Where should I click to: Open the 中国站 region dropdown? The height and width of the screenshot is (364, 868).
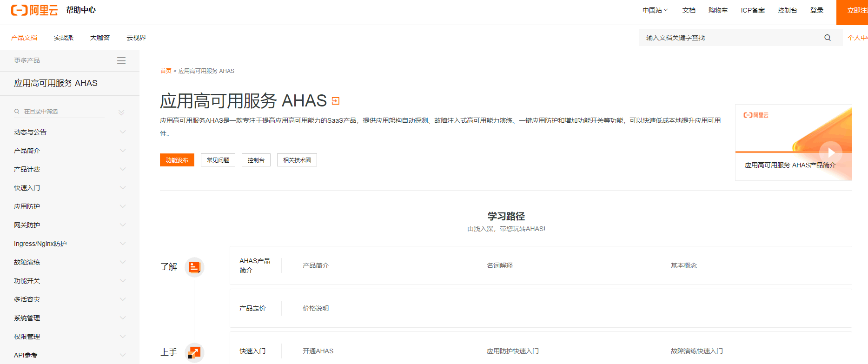click(655, 10)
